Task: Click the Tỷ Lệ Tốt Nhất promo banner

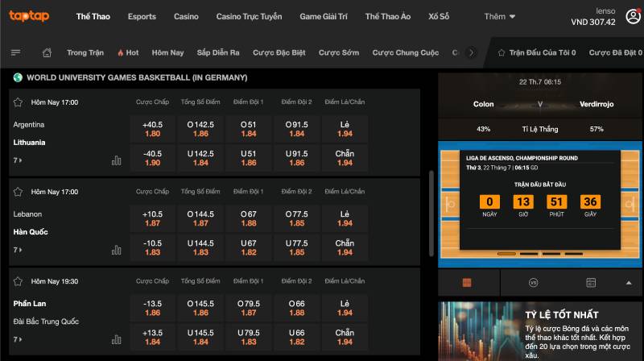Action: (x=541, y=330)
